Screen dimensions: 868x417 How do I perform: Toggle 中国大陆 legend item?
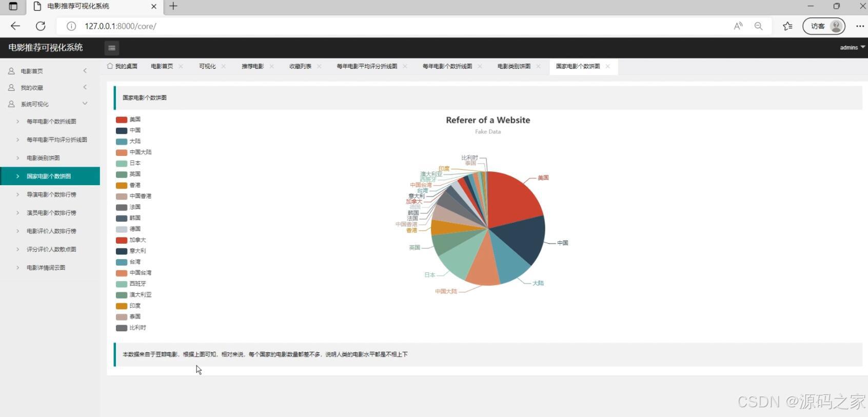pos(133,152)
